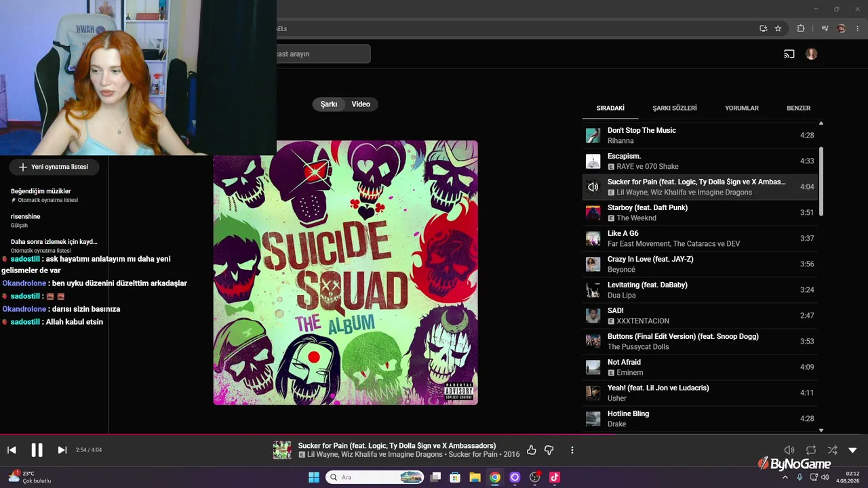The width and height of the screenshot is (868, 488).
Task: Play Not Afraid from the queue
Action: click(700, 367)
